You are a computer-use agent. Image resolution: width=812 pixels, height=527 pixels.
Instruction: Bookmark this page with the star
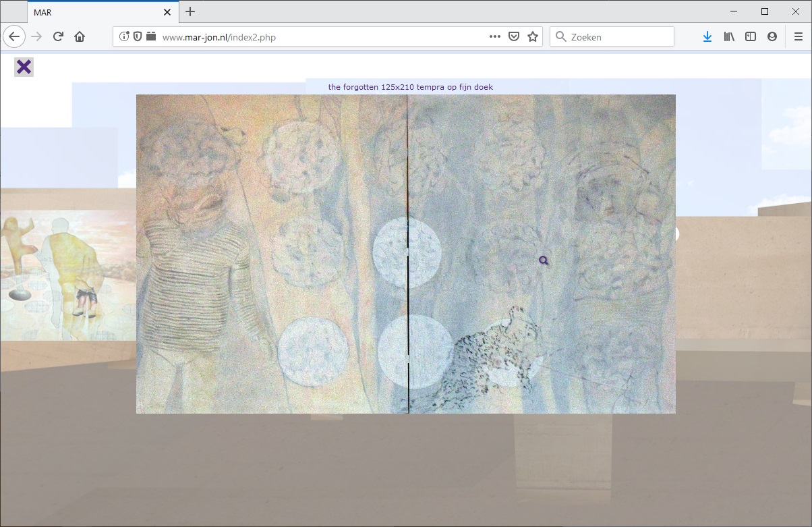point(533,37)
